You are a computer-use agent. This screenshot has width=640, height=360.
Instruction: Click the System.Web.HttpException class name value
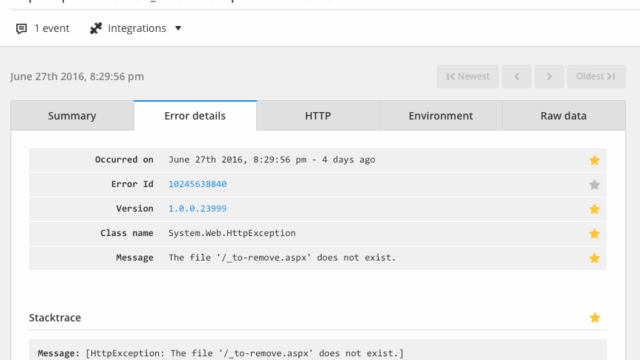(x=232, y=233)
